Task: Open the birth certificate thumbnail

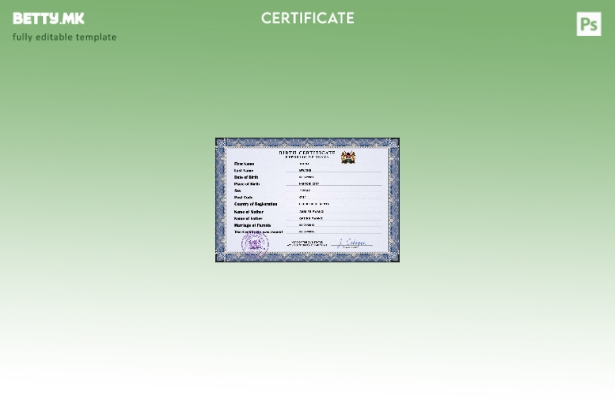Action: tap(307, 200)
